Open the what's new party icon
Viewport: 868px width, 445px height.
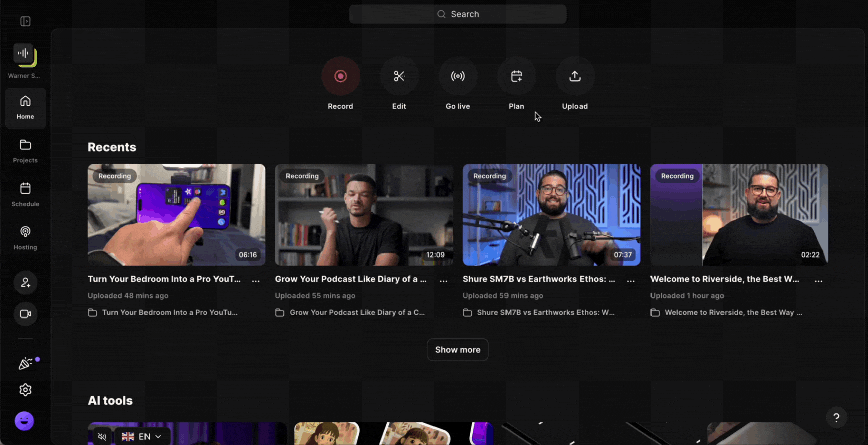25,363
